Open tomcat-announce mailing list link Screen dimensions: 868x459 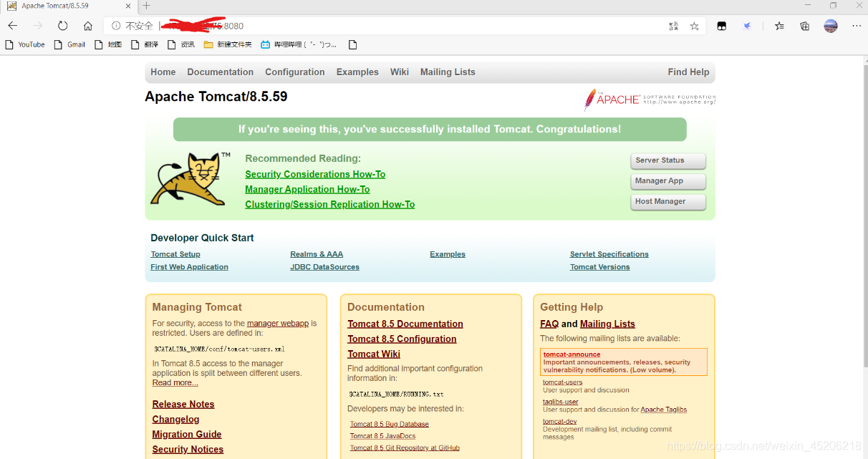point(572,354)
